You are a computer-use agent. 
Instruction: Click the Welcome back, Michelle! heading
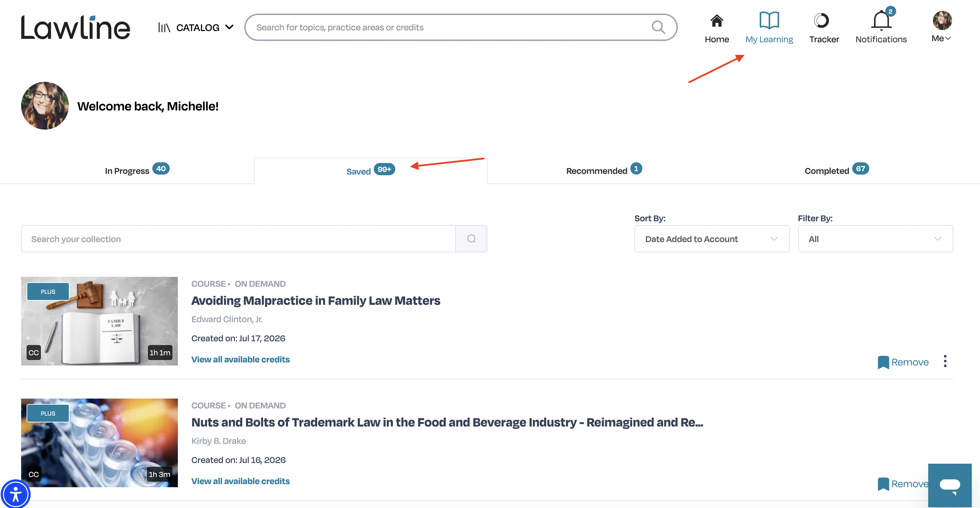(x=148, y=106)
